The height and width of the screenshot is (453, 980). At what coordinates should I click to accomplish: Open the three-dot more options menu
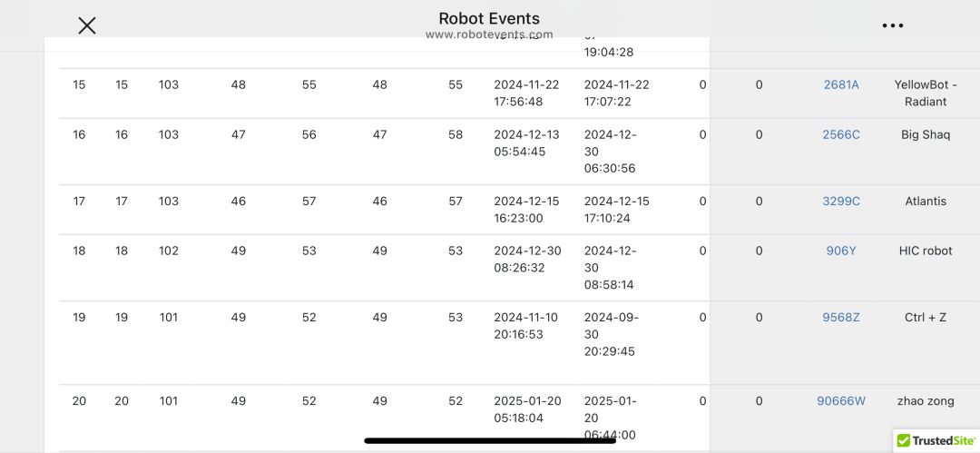tap(893, 25)
